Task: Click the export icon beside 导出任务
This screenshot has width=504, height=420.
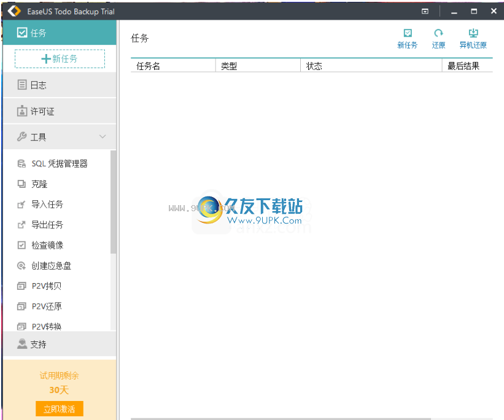Action: (x=21, y=225)
